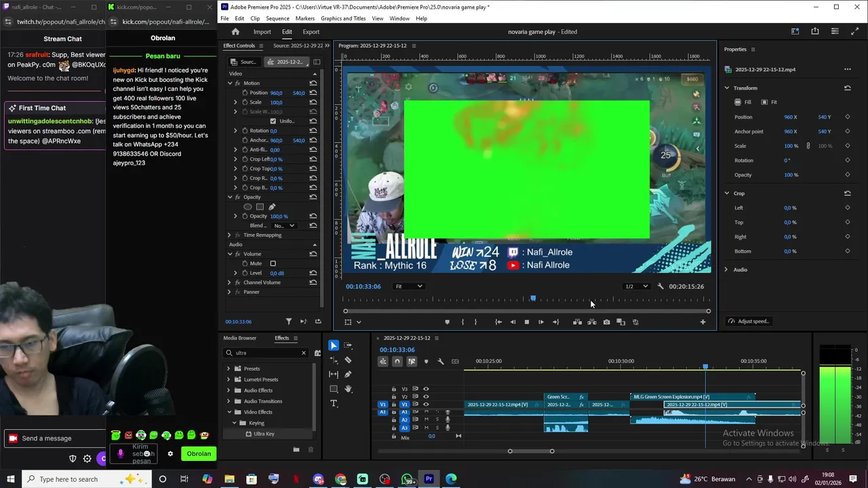Collapse the Motion effect section
This screenshot has width=868, height=488.
pos(230,83)
